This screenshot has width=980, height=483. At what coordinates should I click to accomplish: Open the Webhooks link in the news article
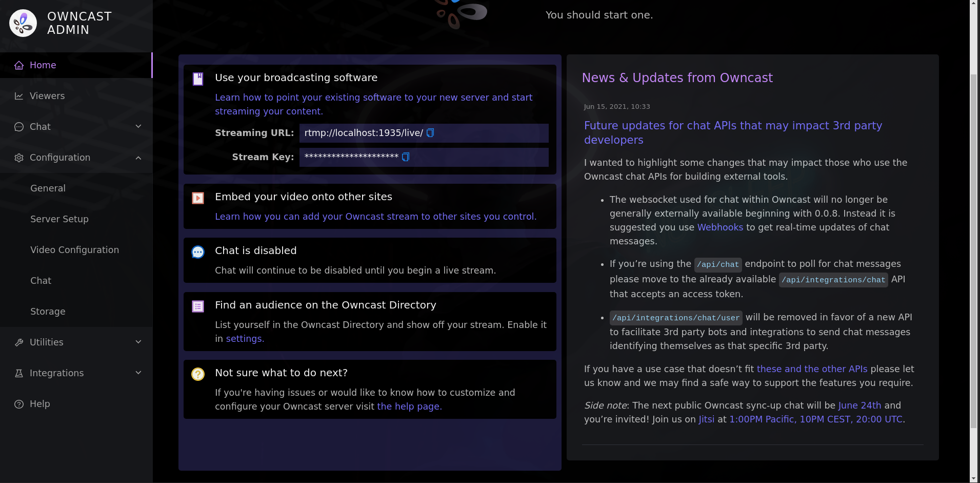pyautogui.click(x=719, y=227)
